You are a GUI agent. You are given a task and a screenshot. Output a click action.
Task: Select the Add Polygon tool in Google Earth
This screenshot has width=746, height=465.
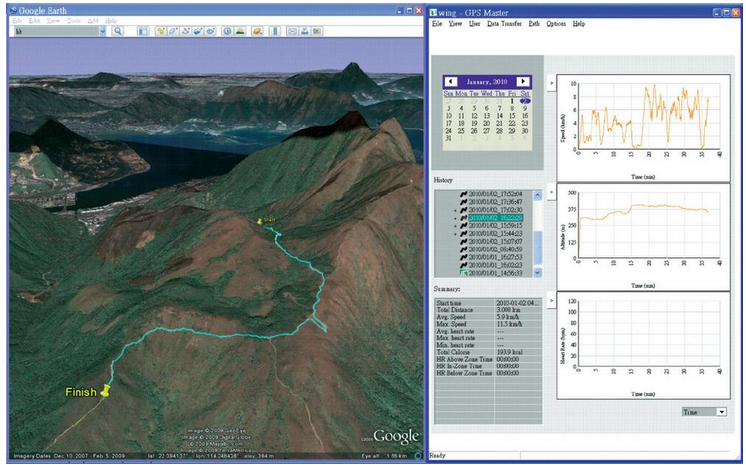tap(173, 31)
